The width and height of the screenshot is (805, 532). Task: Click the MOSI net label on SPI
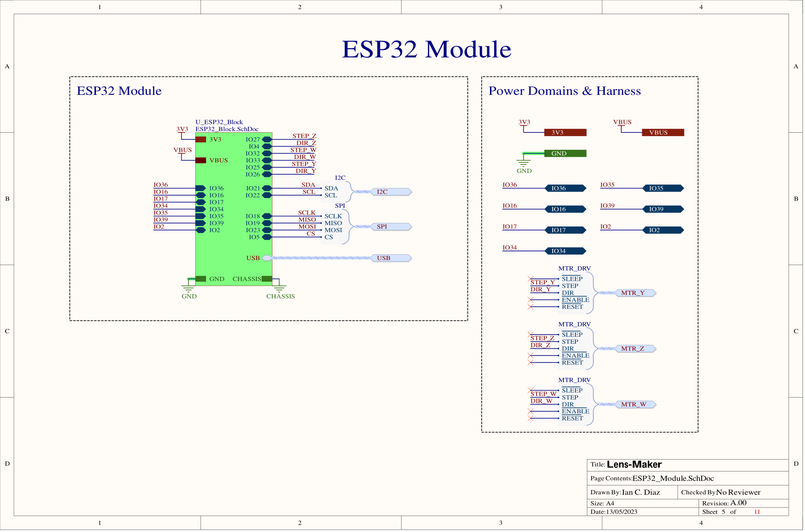pos(307,226)
